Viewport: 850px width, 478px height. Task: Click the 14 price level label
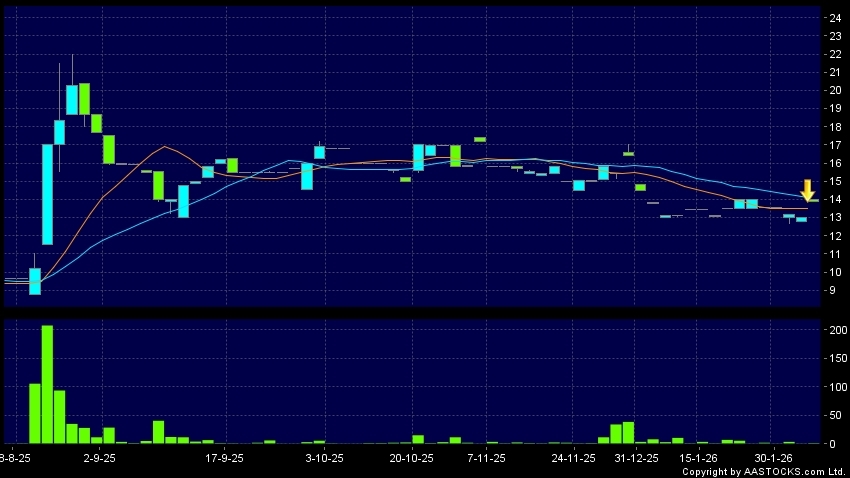pyautogui.click(x=831, y=200)
